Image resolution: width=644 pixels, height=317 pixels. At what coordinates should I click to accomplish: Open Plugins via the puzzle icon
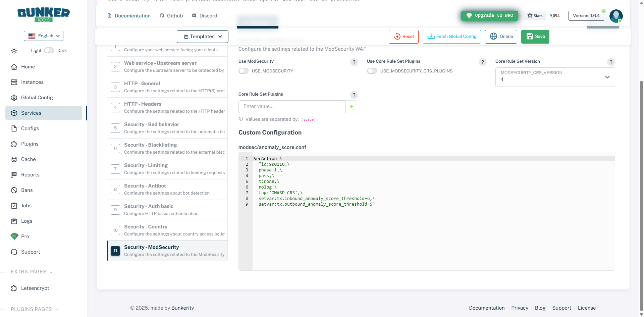click(14, 144)
